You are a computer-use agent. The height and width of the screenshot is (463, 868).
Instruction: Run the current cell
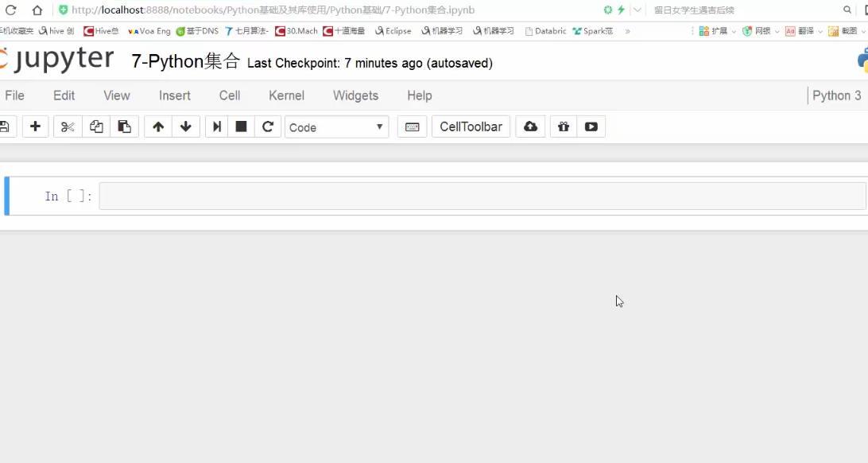tap(216, 126)
